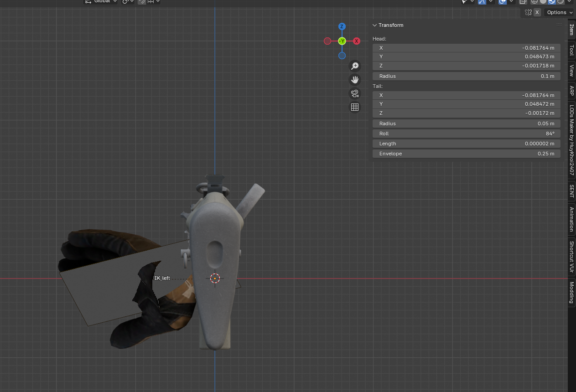
Task: Click the Head X coordinate field
Action: pyautogui.click(x=466, y=48)
